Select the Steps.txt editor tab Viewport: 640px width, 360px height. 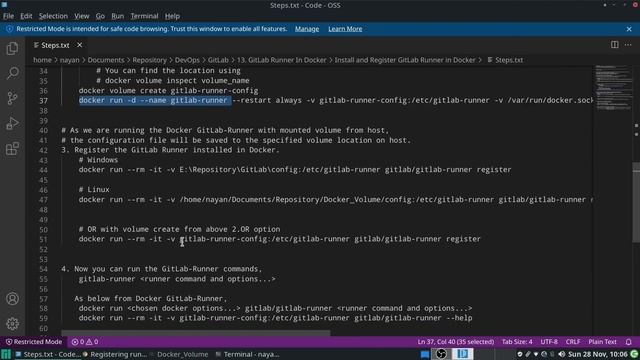pyautogui.click(x=56, y=45)
